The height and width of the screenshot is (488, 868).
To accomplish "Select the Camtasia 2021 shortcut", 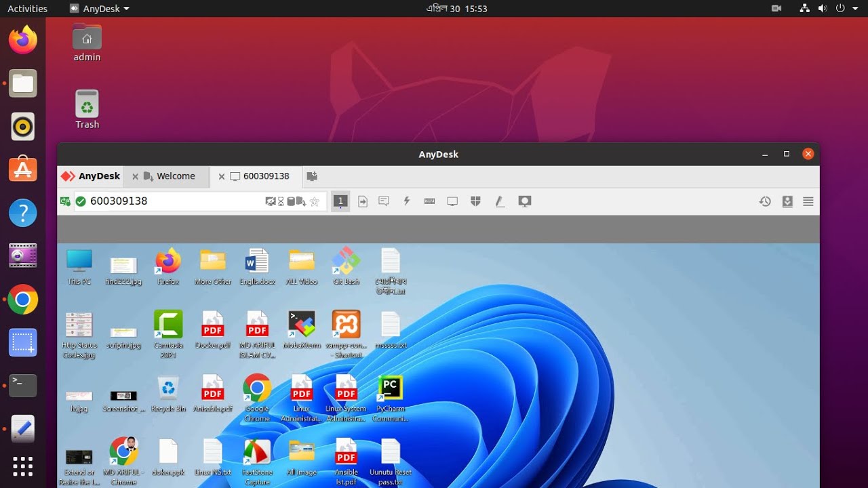I will click(x=168, y=334).
